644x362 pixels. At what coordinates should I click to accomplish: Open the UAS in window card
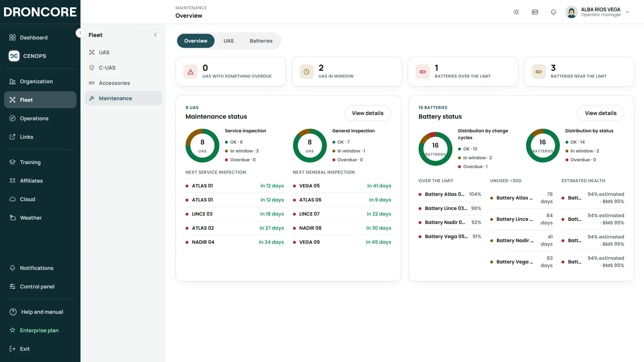[347, 71]
